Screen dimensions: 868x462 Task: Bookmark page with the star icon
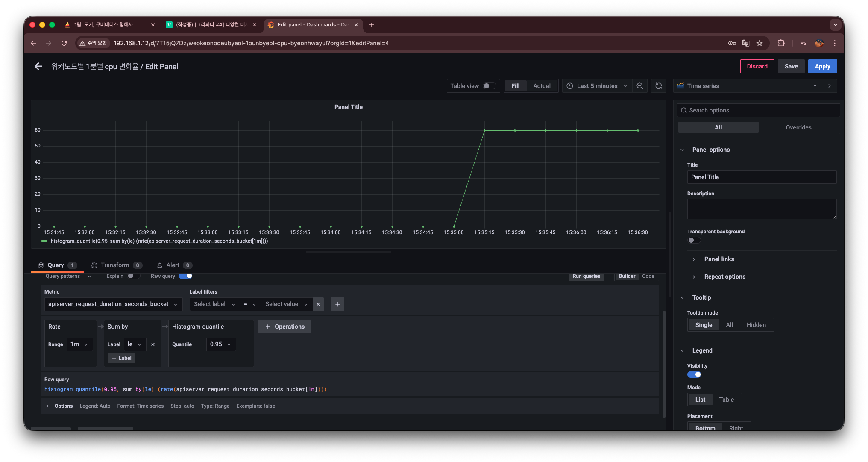click(759, 43)
